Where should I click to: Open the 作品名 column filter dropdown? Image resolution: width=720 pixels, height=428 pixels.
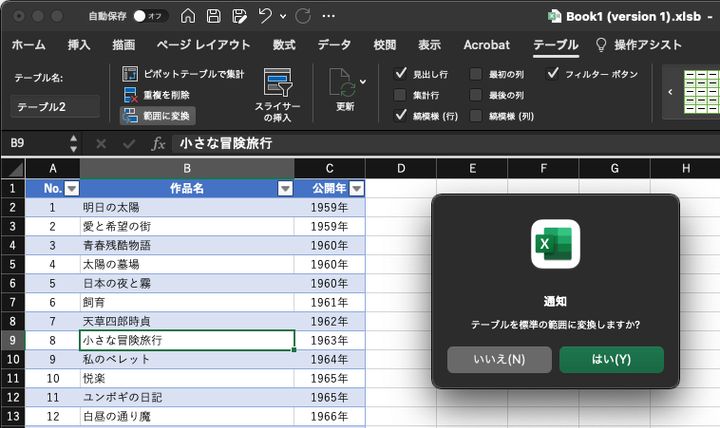[285, 188]
